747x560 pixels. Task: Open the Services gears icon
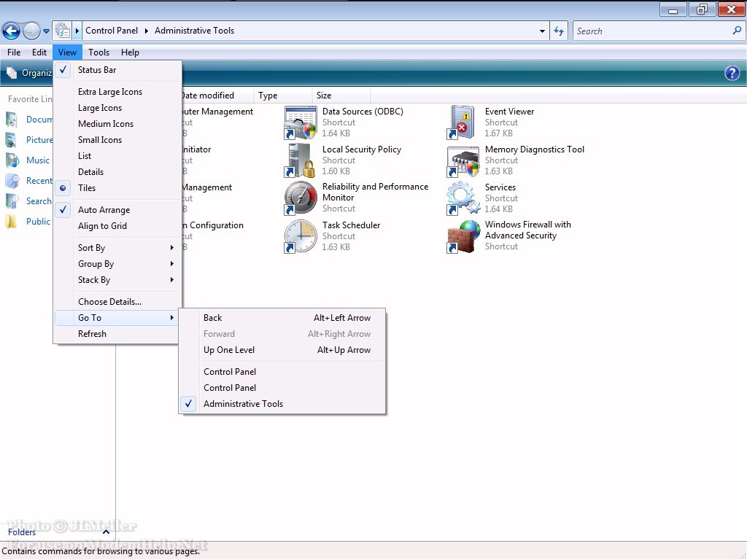pyautogui.click(x=462, y=198)
